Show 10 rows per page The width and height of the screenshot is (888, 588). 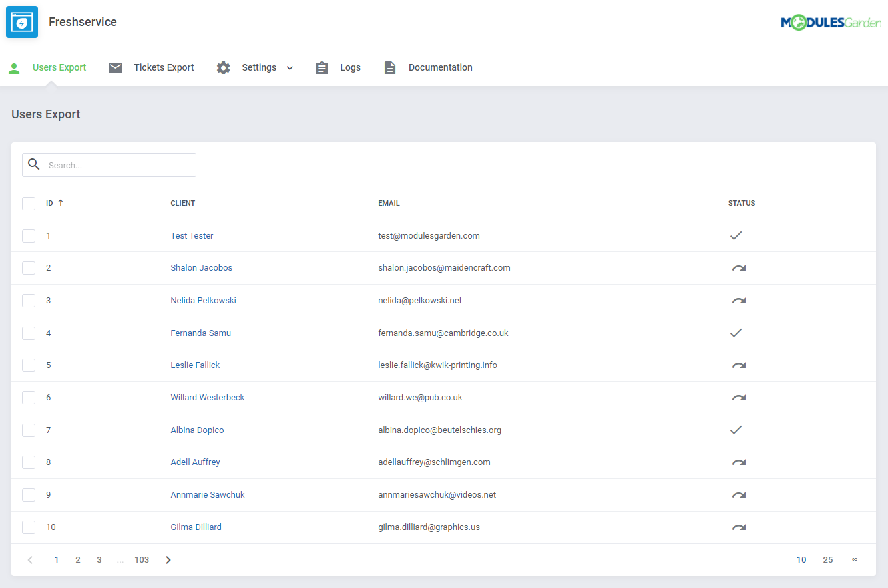click(801, 560)
